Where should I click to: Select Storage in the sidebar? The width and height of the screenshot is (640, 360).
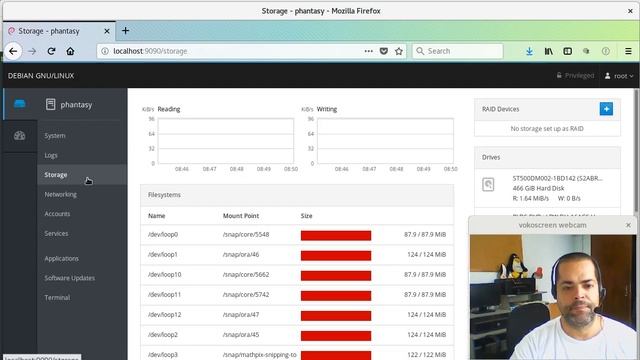pos(82,175)
